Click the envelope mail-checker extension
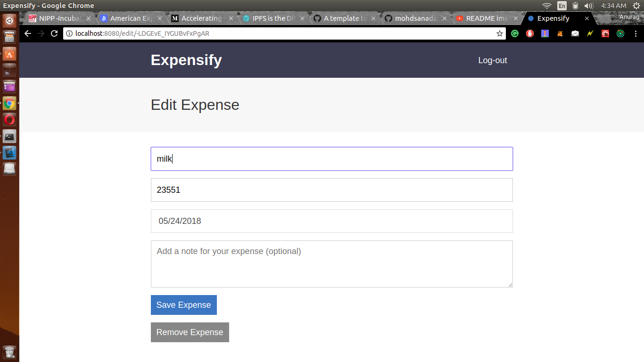 click(x=575, y=33)
